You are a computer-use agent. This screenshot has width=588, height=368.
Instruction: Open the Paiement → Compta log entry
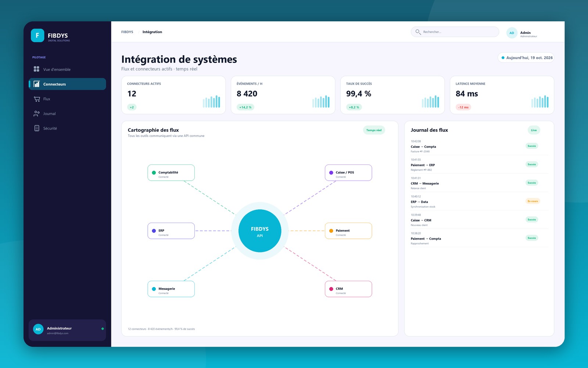pos(479,238)
